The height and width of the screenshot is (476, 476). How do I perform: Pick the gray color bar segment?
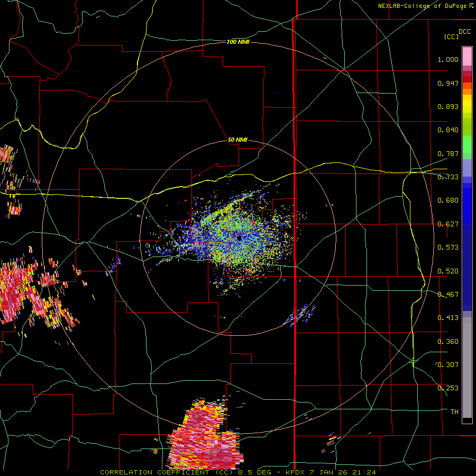click(467, 368)
